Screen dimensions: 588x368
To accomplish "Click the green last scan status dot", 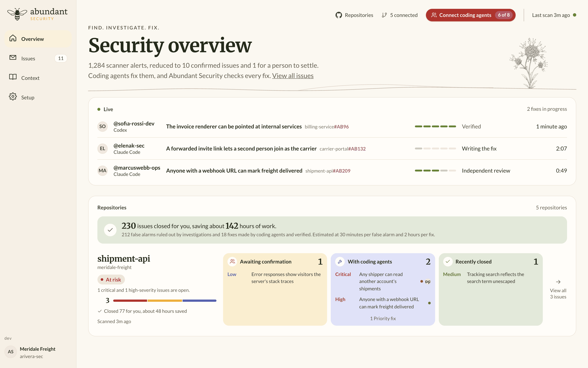I will tap(575, 15).
